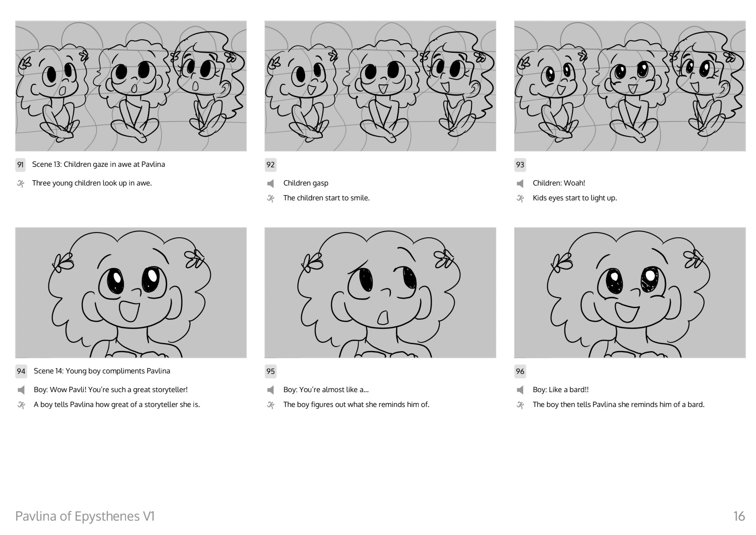Image resolution: width=756 pixels, height=535 pixels.
Task: Click the action icon beside 'The boy figures out' note
Action: pyautogui.click(x=270, y=405)
